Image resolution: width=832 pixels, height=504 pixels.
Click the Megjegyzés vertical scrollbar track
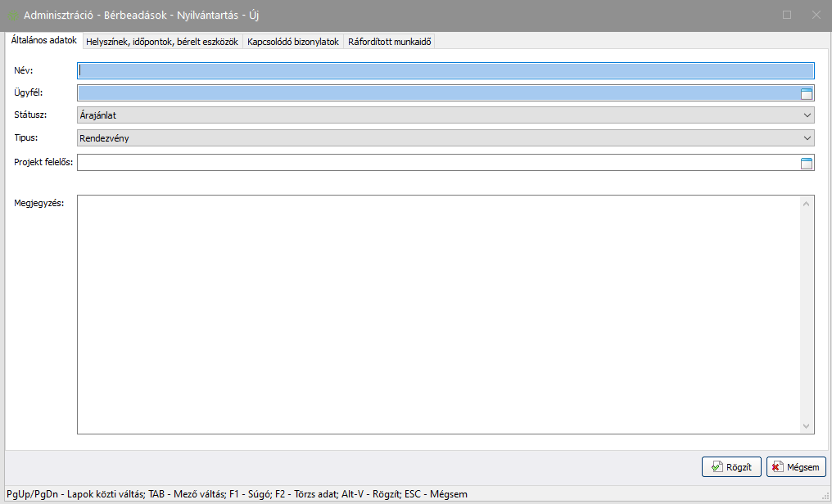(x=807, y=314)
